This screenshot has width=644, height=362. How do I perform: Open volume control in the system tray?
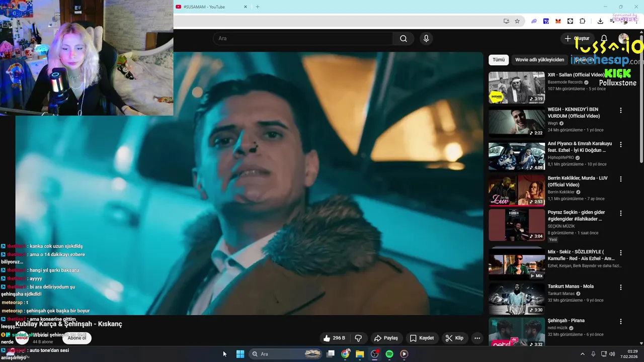pos(612,354)
